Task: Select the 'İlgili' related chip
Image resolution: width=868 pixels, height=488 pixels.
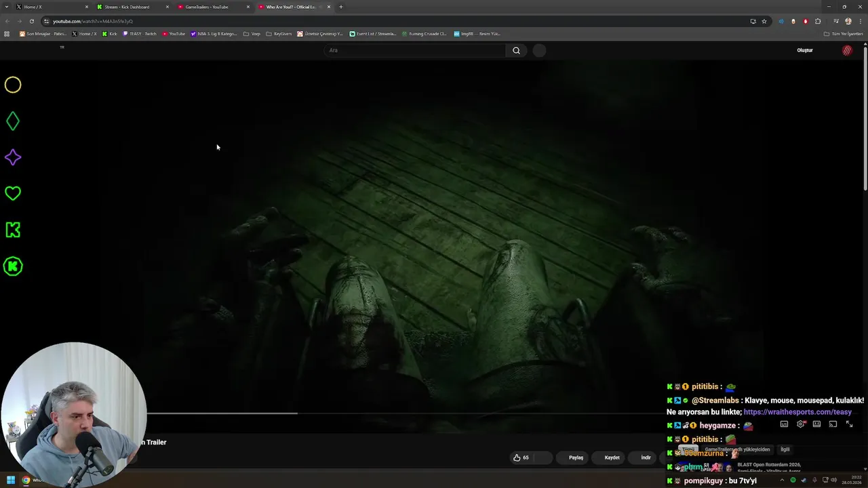Action: point(785,449)
